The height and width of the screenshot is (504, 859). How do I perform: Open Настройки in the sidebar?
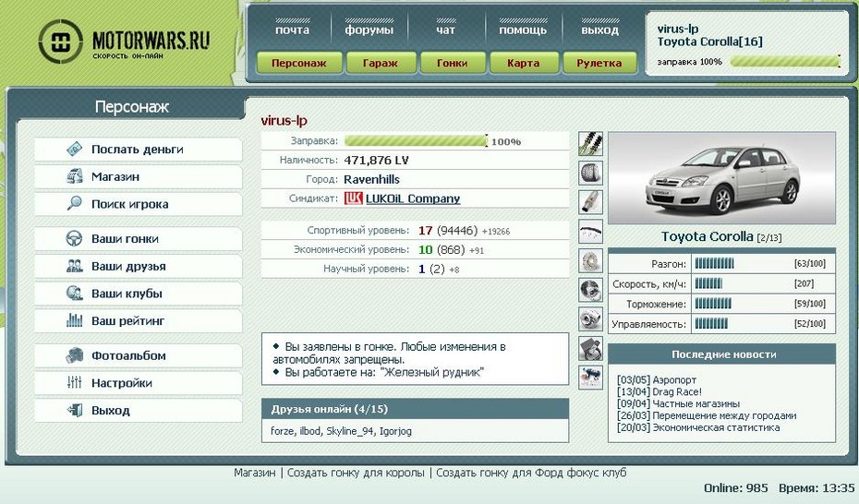click(138, 383)
